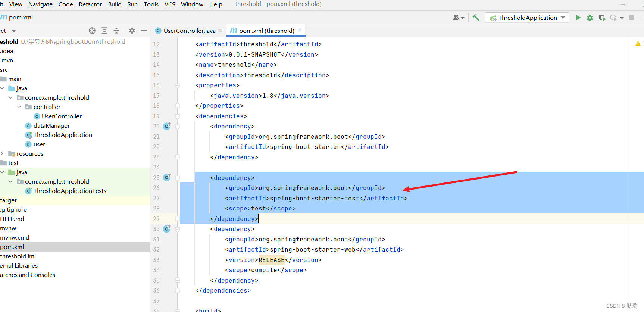This screenshot has height=312, width=644.
Task: Select dataManager class in project tree
Action: (51, 125)
